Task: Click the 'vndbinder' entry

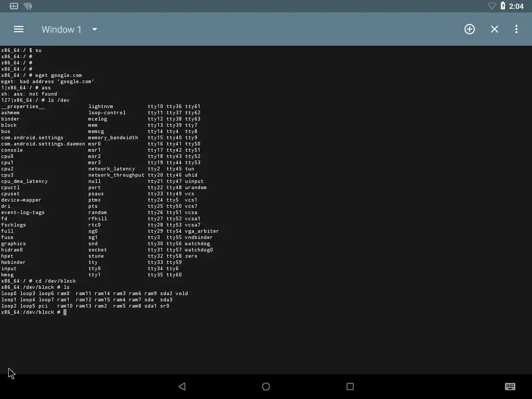Action: click(199, 237)
